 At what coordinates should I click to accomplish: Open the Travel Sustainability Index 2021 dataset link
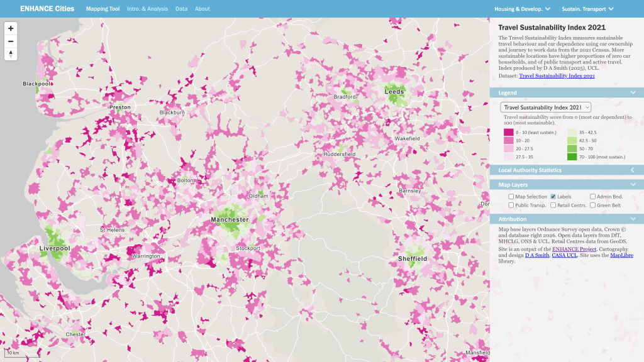(557, 75)
